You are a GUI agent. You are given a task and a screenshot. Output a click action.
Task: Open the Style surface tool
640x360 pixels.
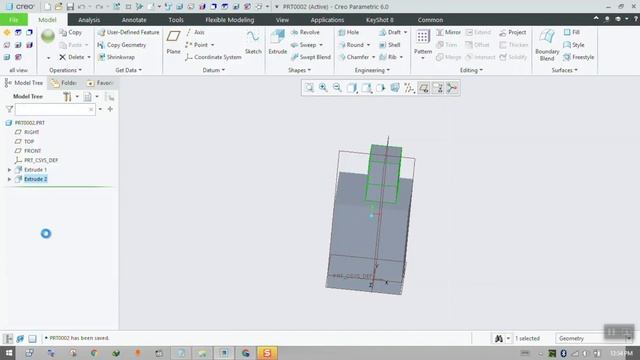pyautogui.click(x=574, y=45)
